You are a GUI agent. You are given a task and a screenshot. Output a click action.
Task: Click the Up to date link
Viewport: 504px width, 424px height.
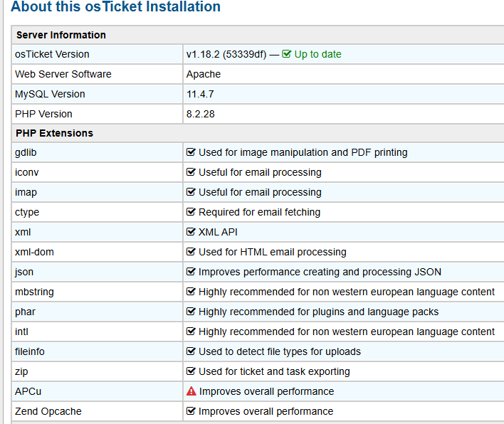click(317, 54)
